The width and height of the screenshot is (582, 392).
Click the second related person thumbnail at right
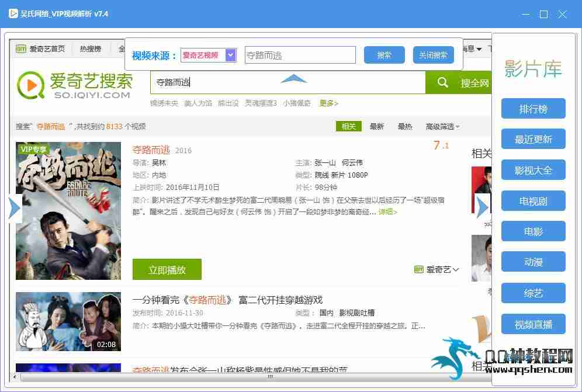(481, 258)
